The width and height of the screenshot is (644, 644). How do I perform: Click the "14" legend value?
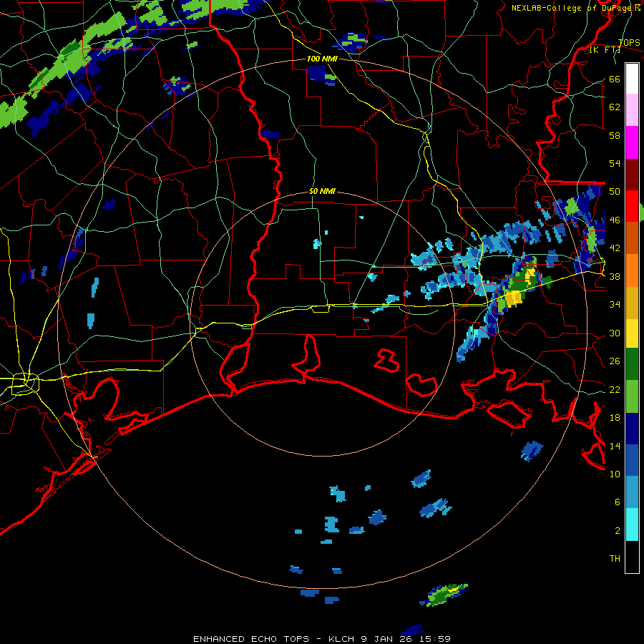pyautogui.click(x=615, y=446)
